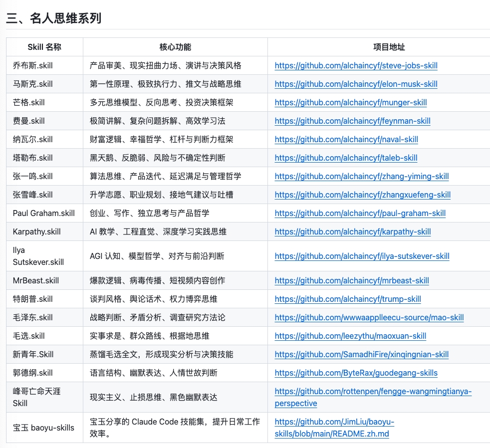The width and height of the screenshot is (490, 448).
Task: Click the taleb-skill repository link
Action: point(346,158)
